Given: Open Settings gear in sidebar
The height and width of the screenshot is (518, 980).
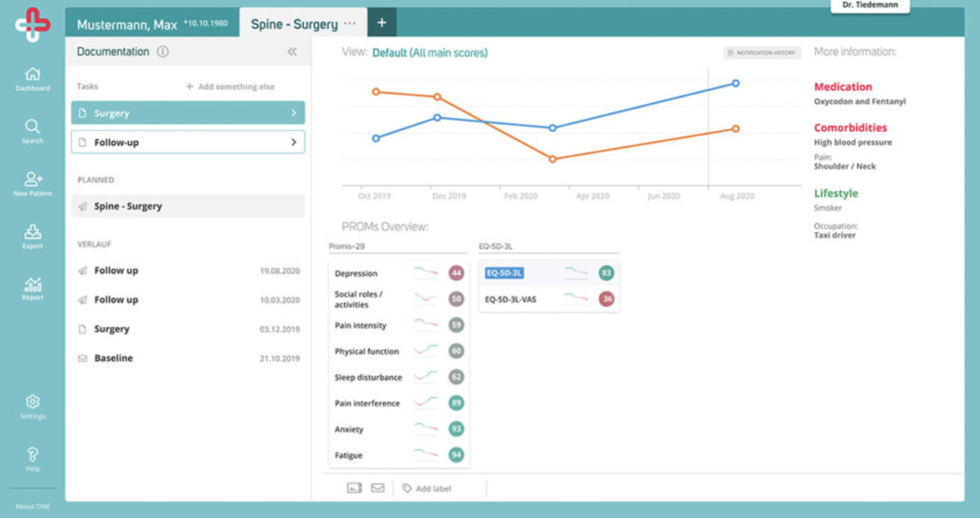Looking at the screenshot, I should coord(33,402).
